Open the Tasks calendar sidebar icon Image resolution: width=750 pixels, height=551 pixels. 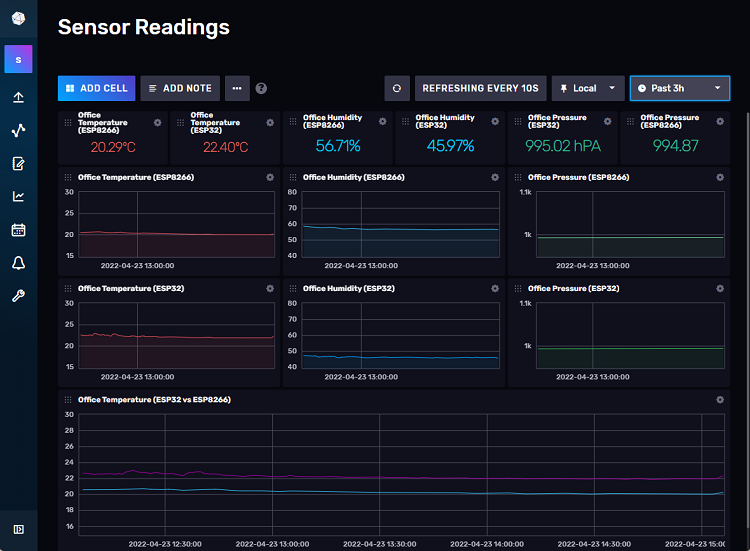[18, 230]
